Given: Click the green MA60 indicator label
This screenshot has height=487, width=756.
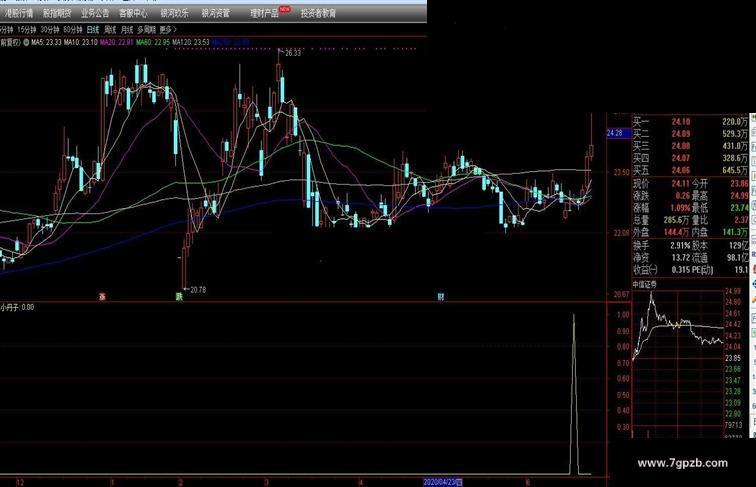Looking at the screenshot, I should (x=152, y=42).
